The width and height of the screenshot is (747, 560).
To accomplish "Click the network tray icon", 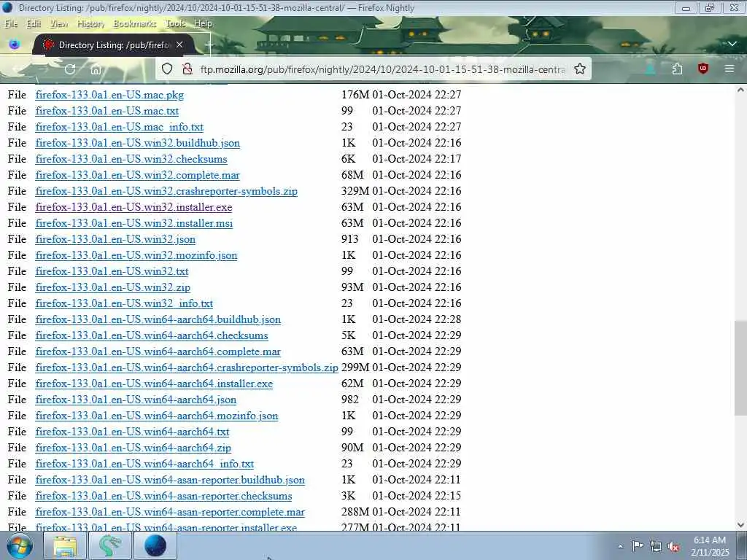I will click(656, 547).
